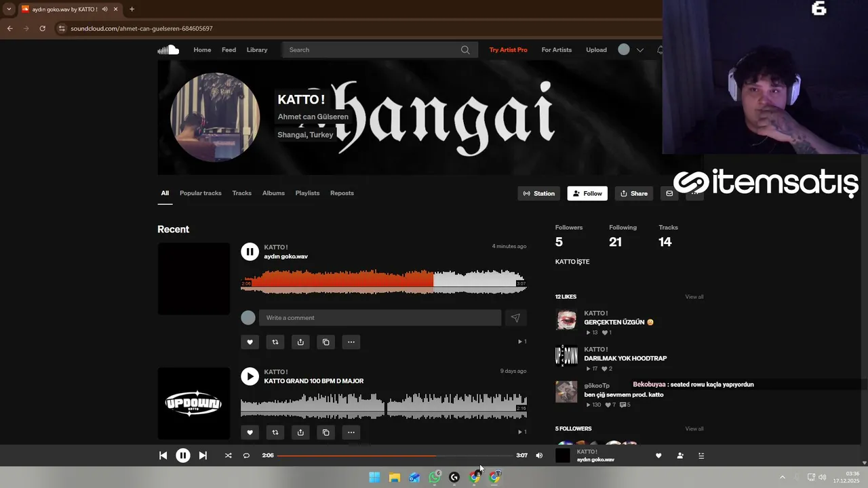Image resolution: width=868 pixels, height=488 pixels.
Task: Switch to the Reposts tab
Action: pyautogui.click(x=342, y=193)
